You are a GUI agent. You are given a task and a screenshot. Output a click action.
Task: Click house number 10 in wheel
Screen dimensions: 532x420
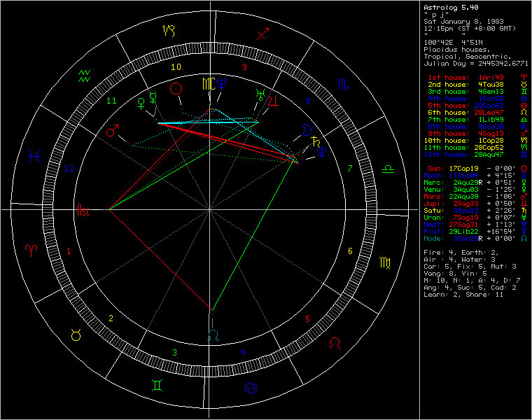coord(176,66)
